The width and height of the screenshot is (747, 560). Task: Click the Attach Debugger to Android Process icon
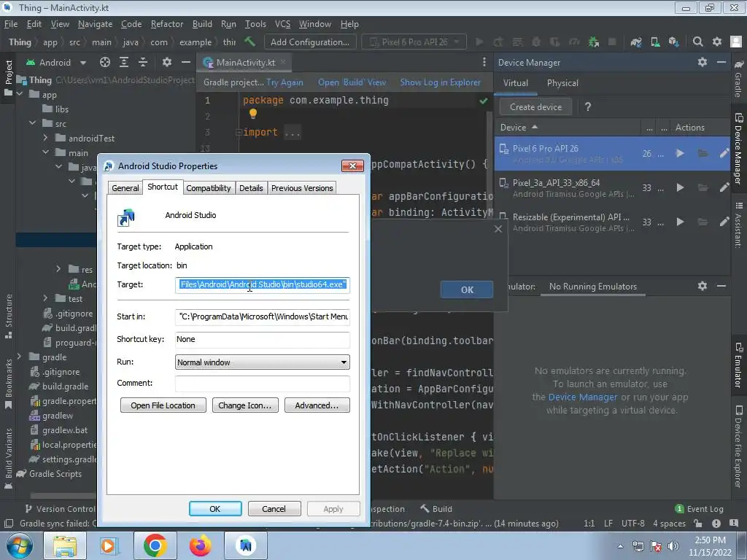click(594, 42)
